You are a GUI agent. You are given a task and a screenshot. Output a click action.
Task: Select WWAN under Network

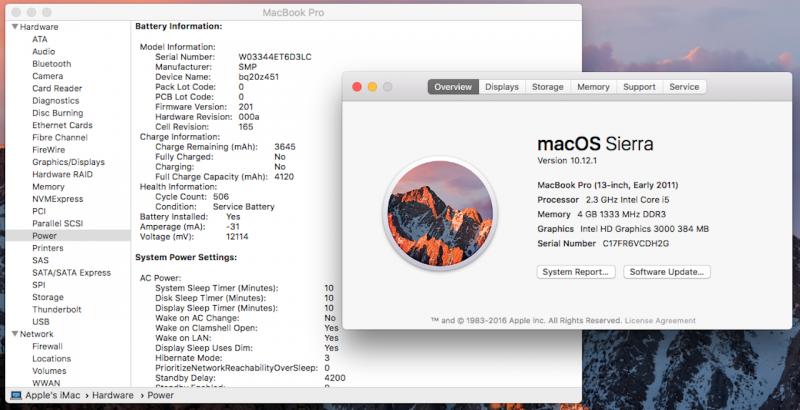click(x=46, y=383)
